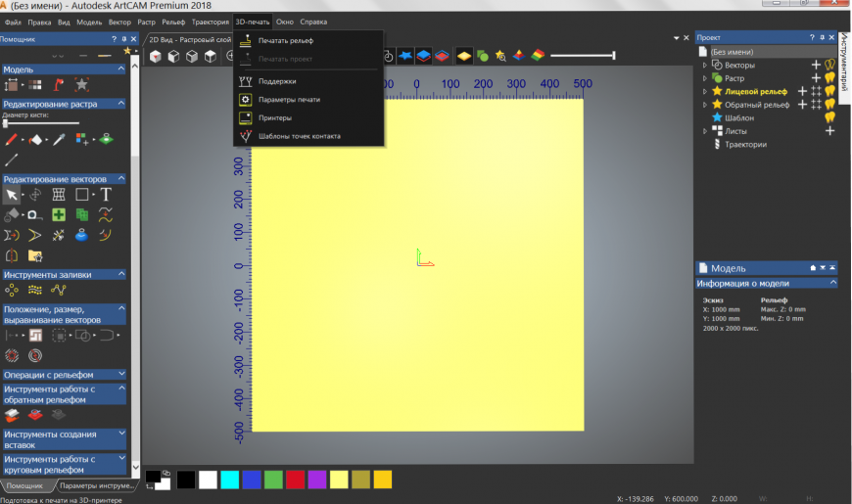Expand the Растр tree node
Viewport: 852px width, 504px height.
705,78
